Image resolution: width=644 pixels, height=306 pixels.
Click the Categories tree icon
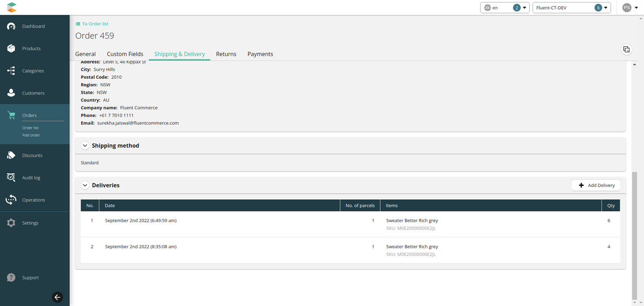click(x=11, y=71)
